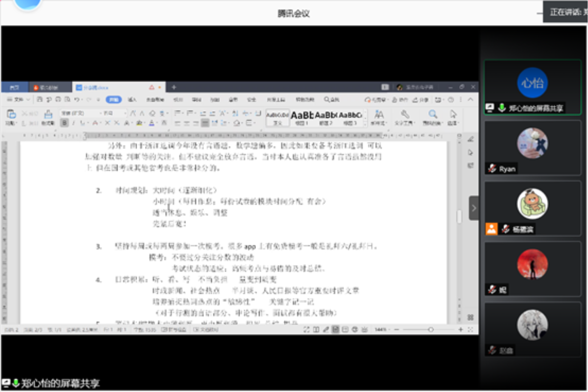
Task: Adjust the zoom slider handle
Action: 430,329
